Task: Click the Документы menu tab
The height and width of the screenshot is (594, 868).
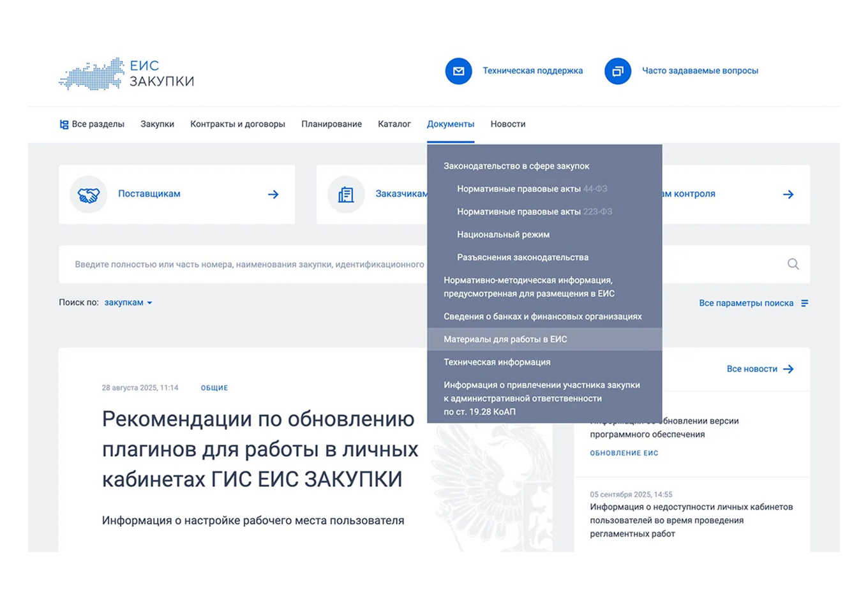Action: click(451, 124)
